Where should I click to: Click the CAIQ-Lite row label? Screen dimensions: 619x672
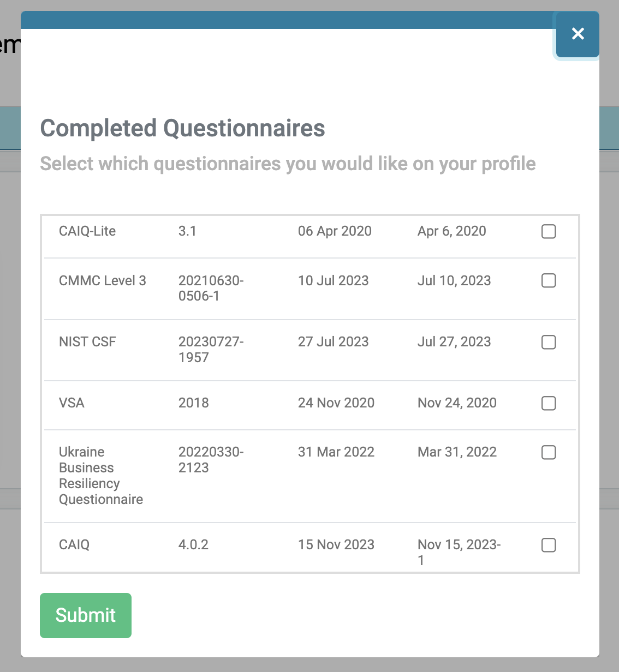(x=87, y=231)
